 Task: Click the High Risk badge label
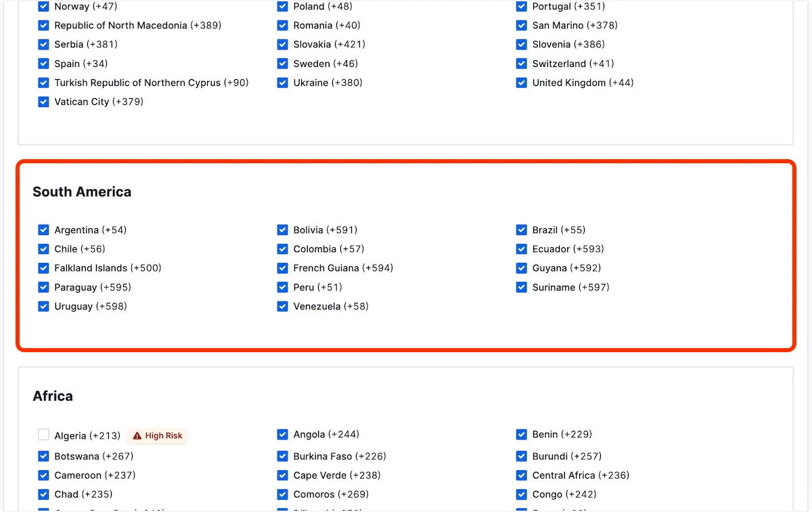pos(164,436)
